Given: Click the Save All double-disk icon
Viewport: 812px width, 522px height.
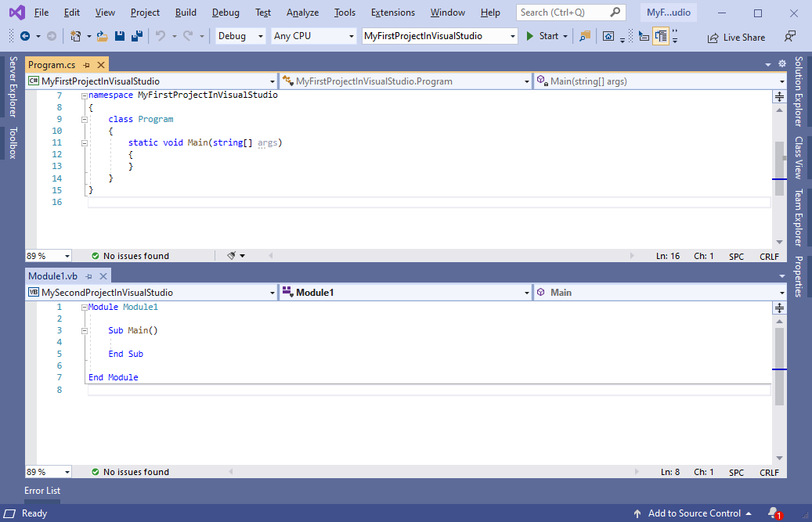Looking at the screenshot, I should pyautogui.click(x=137, y=36).
